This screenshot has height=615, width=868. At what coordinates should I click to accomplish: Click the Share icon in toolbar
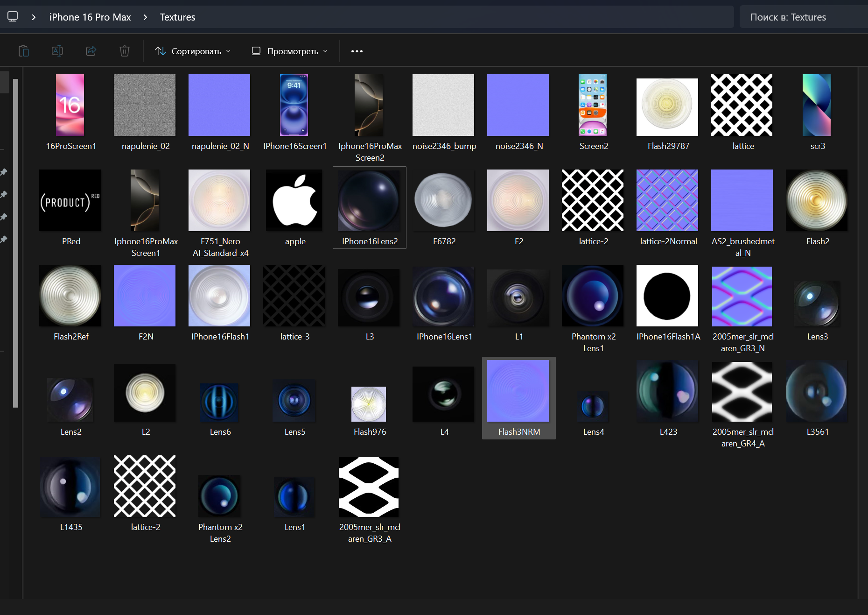click(x=91, y=51)
